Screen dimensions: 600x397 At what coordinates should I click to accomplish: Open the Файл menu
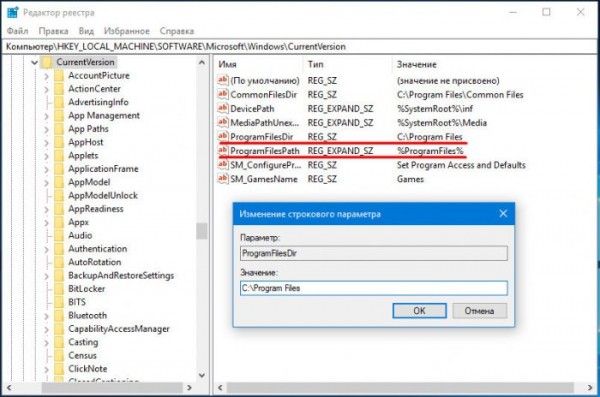click(x=18, y=31)
